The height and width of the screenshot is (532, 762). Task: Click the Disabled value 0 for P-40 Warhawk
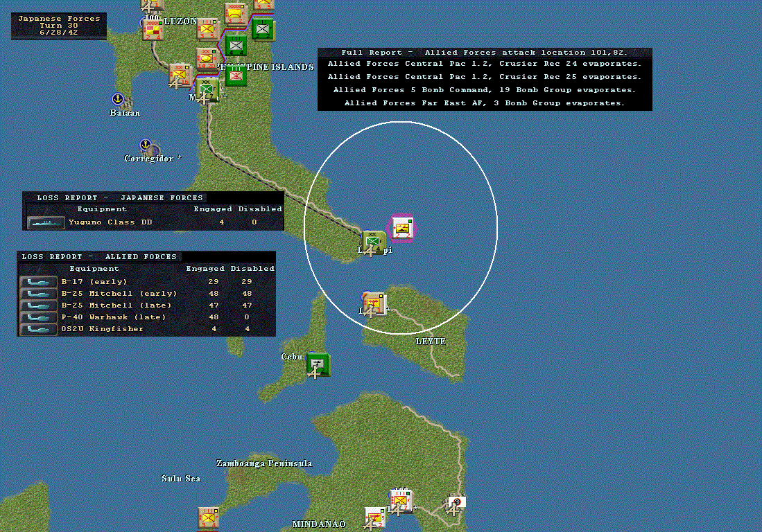[247, 317]
